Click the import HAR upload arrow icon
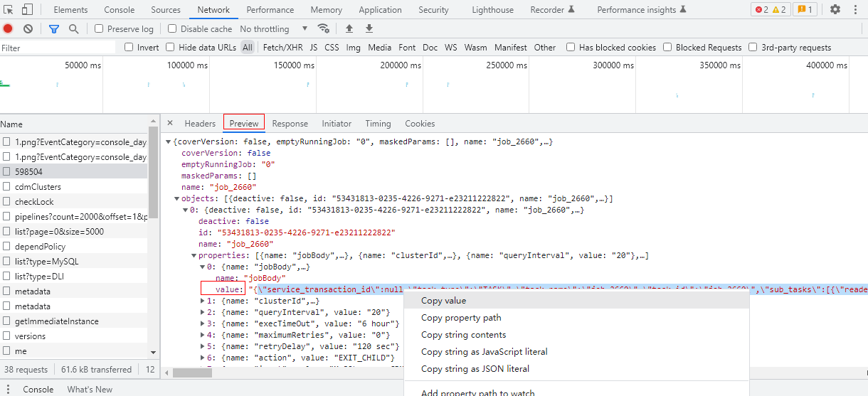The image size is (868, 396). pyautogui.click(x=349, y=29)
